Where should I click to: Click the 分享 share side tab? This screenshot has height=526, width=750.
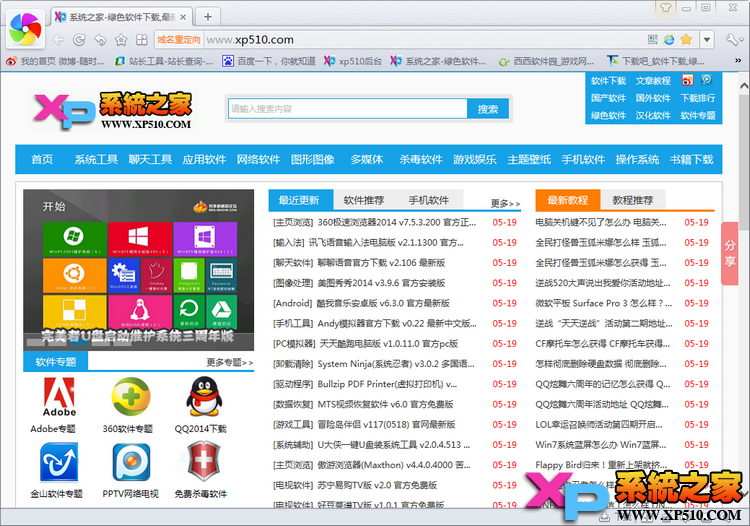[729, 253]
